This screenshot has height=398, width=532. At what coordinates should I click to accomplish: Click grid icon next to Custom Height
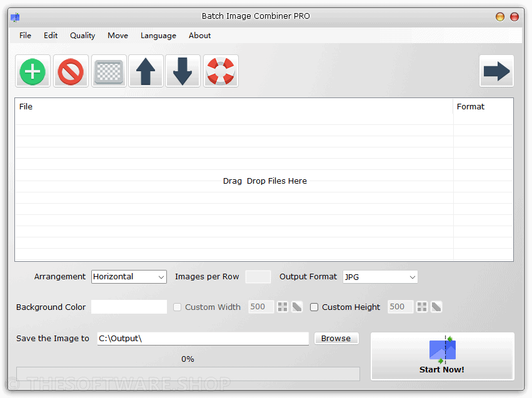pyautogui.click(x=422, y=307)
